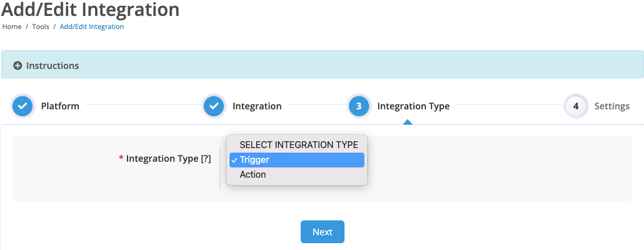
Task: Click the red required asterisk
Action: click(121, 159)
